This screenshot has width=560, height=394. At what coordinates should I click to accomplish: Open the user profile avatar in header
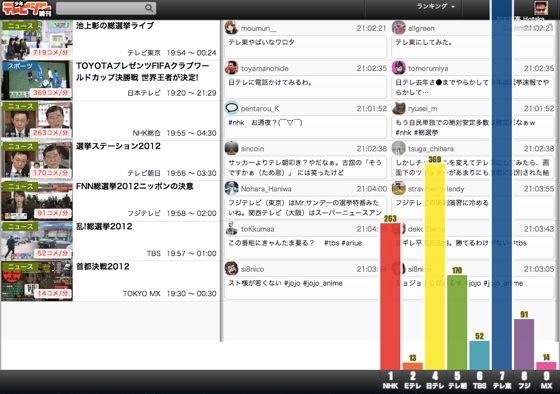(x=541, y=8)
